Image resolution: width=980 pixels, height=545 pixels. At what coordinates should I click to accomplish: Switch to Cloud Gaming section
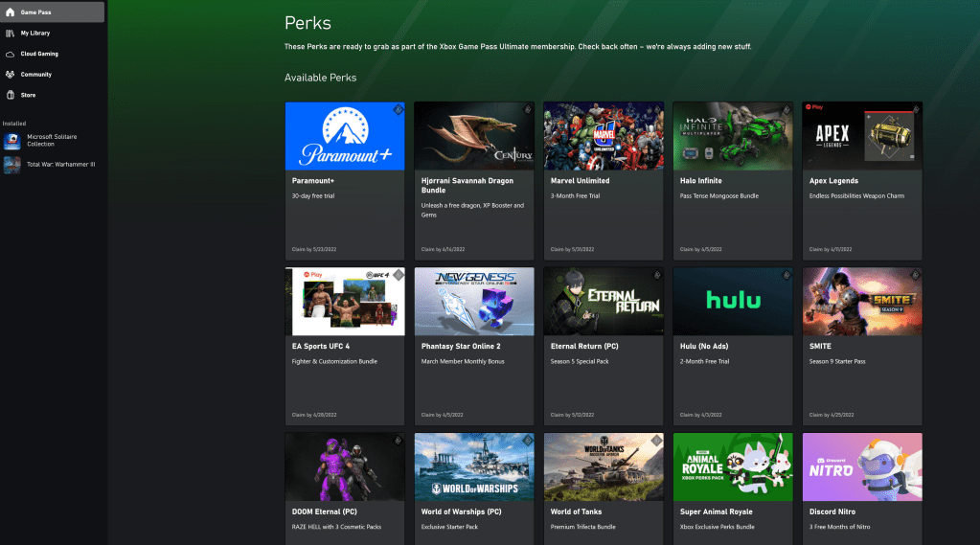[x=52, y=54]
